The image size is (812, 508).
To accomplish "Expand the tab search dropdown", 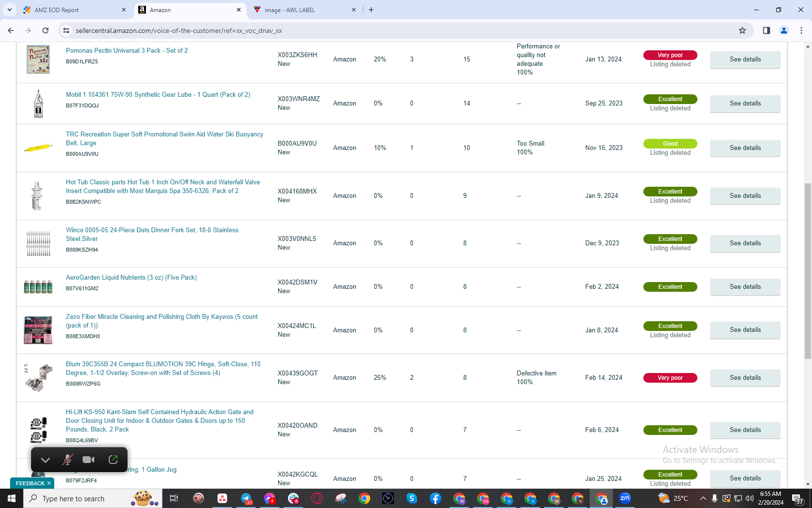I will (10, 10).
